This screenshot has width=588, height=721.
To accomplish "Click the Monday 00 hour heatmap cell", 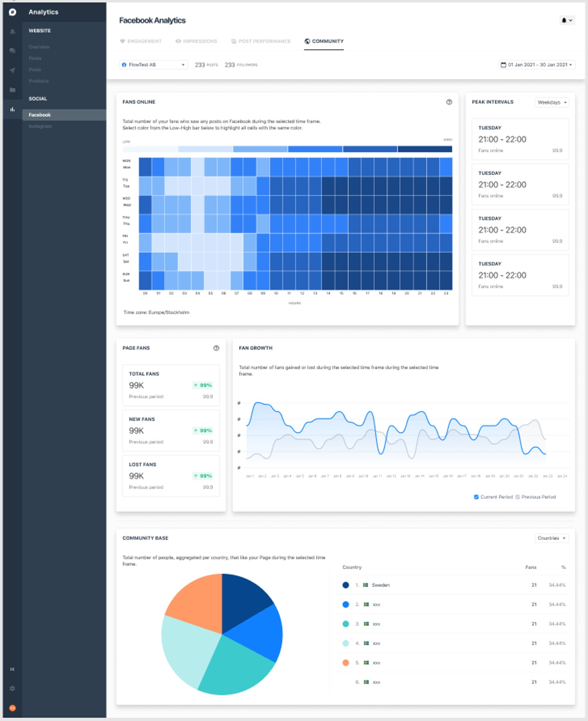I will point(145,167).
